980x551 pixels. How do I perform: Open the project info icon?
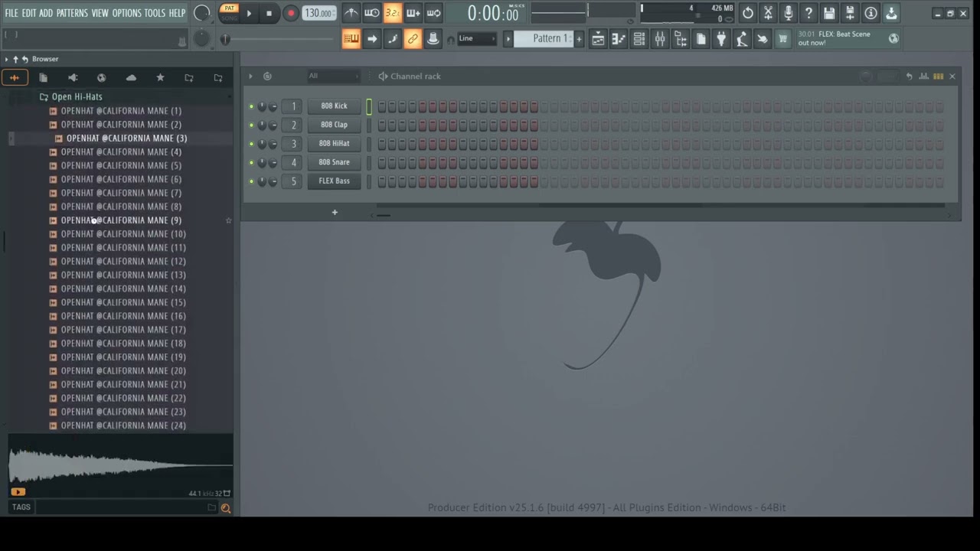point(871,13)
